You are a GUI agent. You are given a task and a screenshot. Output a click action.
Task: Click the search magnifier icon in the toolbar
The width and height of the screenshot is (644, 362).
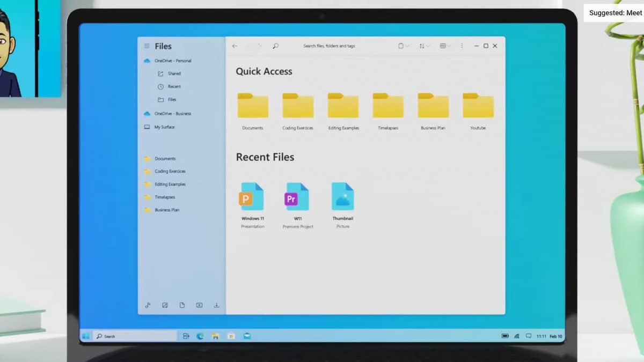(x=275, y=46)
